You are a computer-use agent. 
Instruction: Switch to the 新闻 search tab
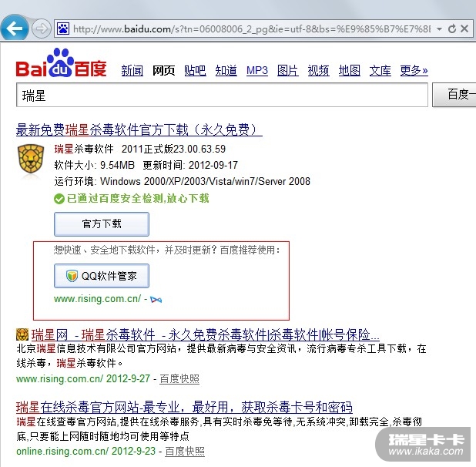coord(132,70)
